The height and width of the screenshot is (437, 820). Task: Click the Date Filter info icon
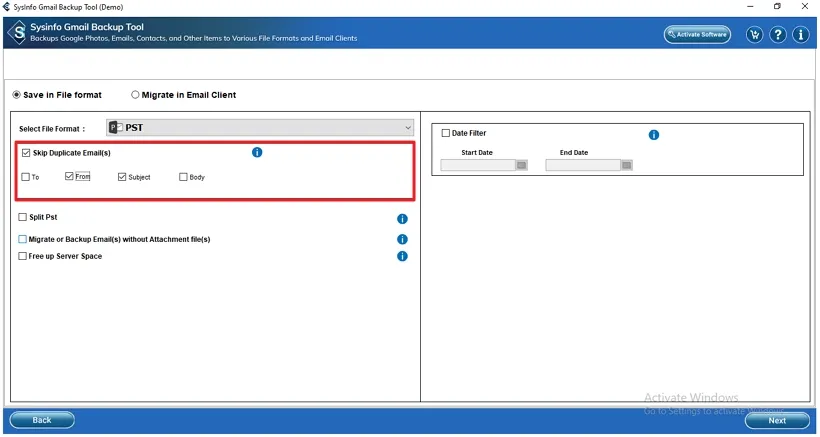pos(654,135)
